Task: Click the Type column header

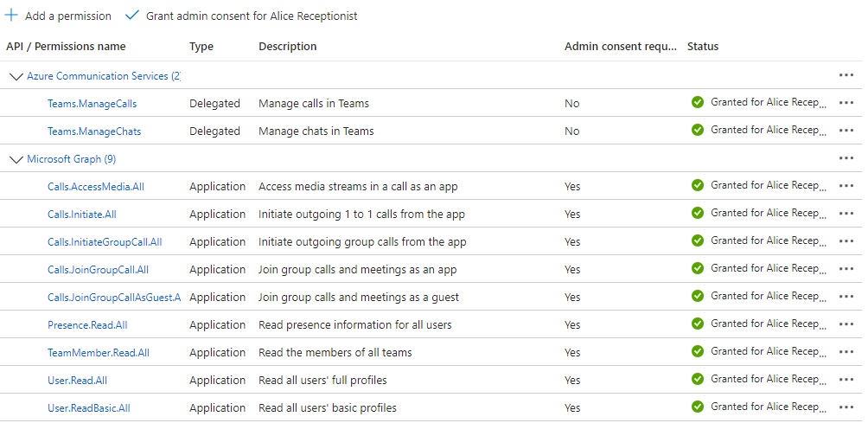Action: coord(201,47)
